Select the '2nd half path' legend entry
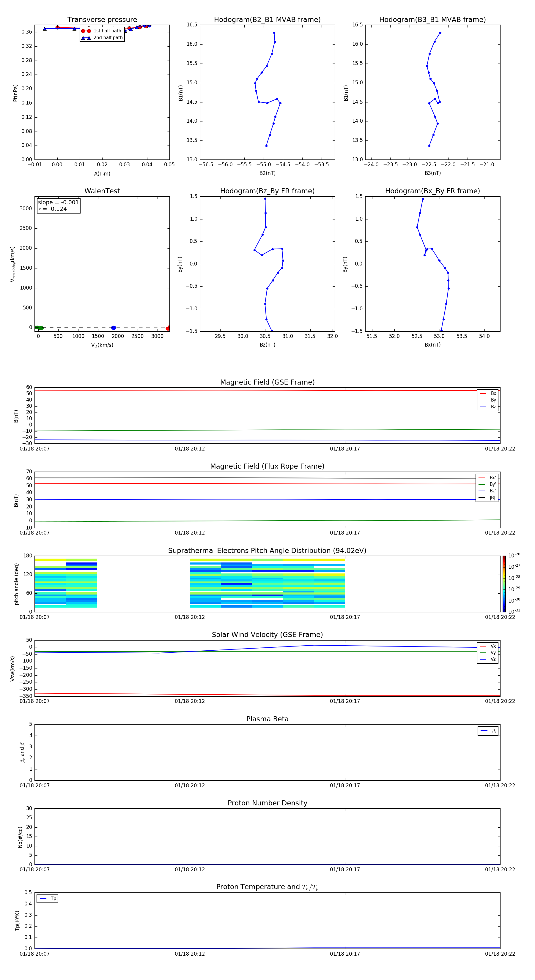The width and height of the screenshot is (535, 980). tap(102, 38)
